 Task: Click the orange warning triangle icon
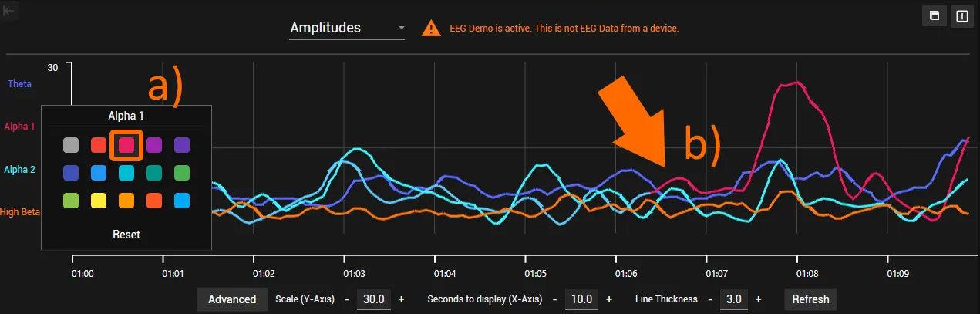(431, 29)
